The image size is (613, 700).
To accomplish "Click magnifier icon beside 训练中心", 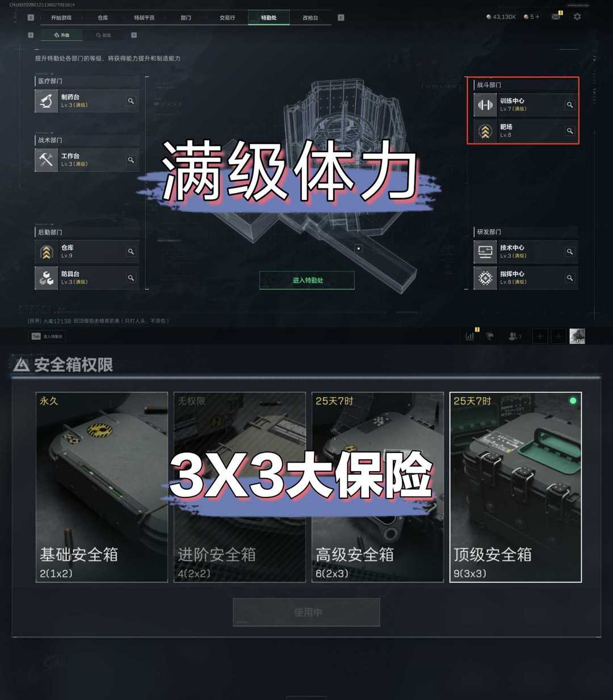I will [570, 105].
